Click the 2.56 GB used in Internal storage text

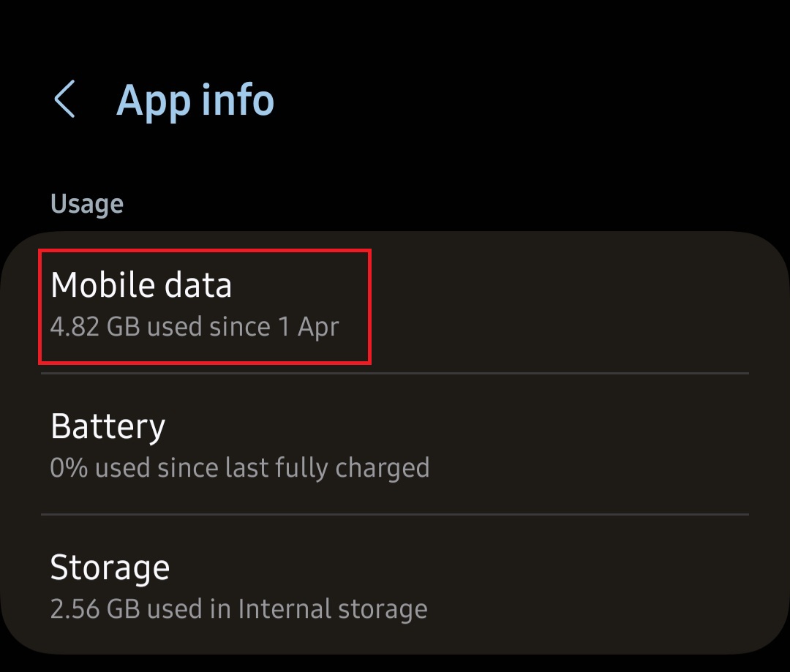click(x=238, y=608)
